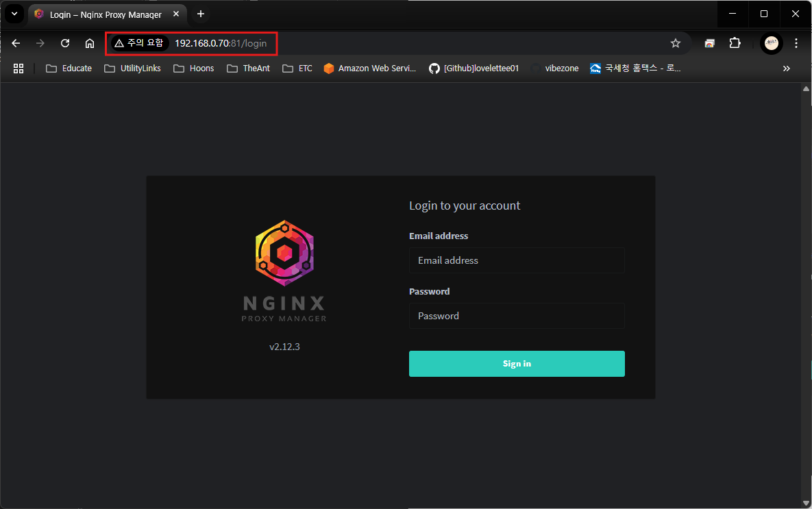The height and width of the screenshot is (509, 812).
Task: Reload the page with the refresh icon
Action: click(64, 43)
